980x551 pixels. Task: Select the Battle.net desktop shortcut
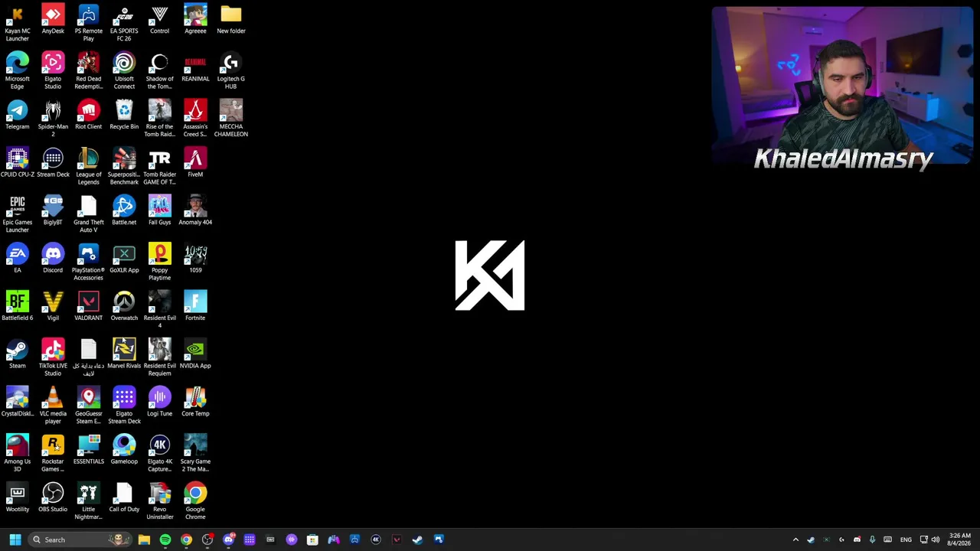[x=124, y=211]
